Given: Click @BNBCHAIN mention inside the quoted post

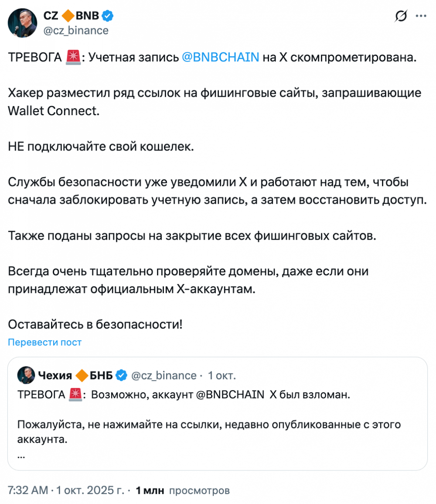Looking at the screenshot, I should tap(230, 395).
